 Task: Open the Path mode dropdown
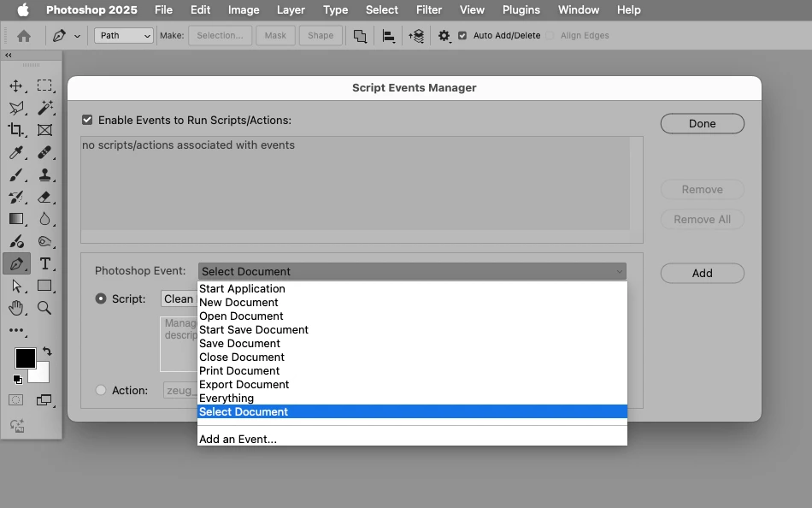[124, 35]
